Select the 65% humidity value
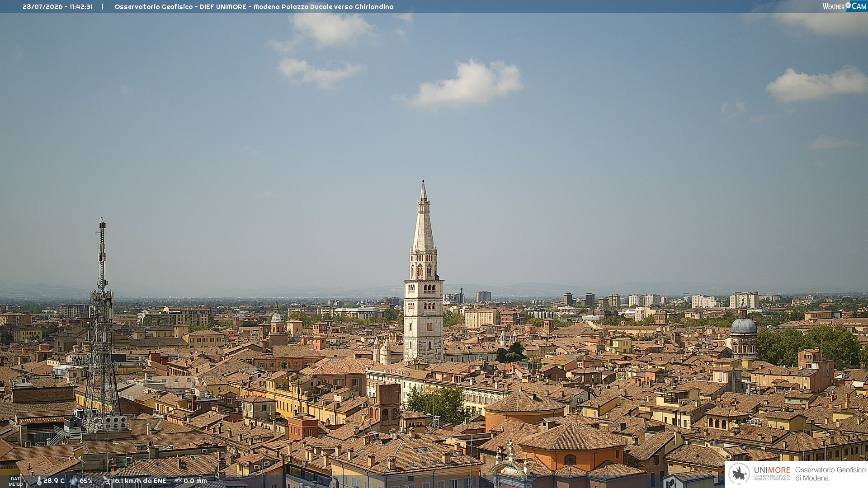Viewport: 868px width, 488px height. coord(86,481)
